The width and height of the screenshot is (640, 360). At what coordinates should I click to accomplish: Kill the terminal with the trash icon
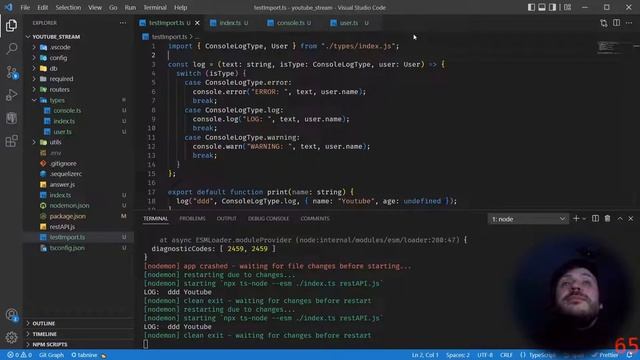coord(607,219)
